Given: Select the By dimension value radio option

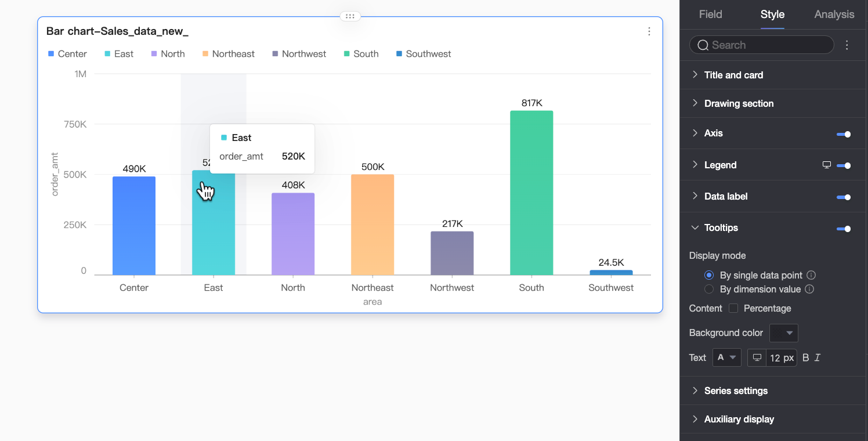Looking at the screenshot, I should [x=708, y=289].
